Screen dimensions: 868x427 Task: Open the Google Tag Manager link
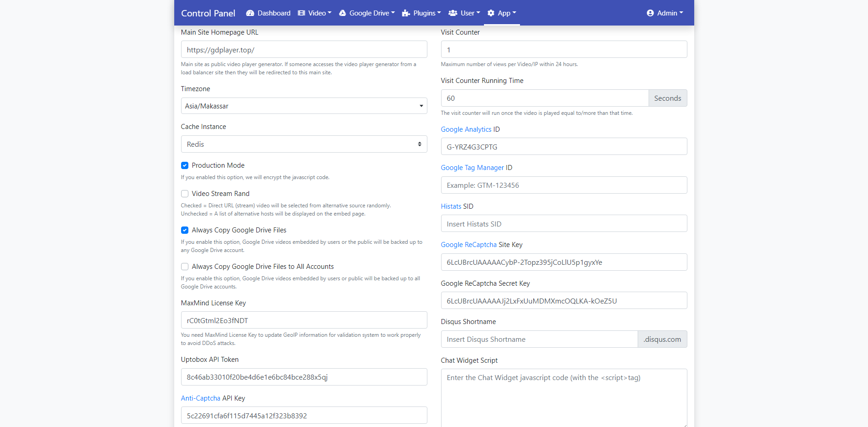(473, 168)
